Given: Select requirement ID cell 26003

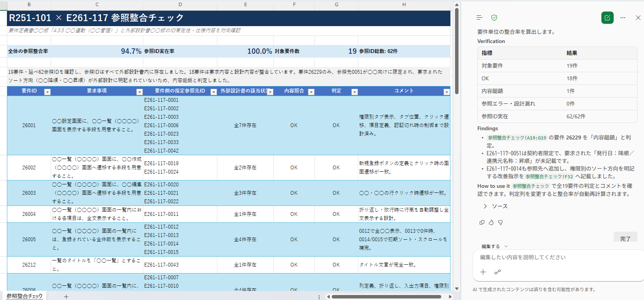Looking at the screenshot, I should [29, 193].
